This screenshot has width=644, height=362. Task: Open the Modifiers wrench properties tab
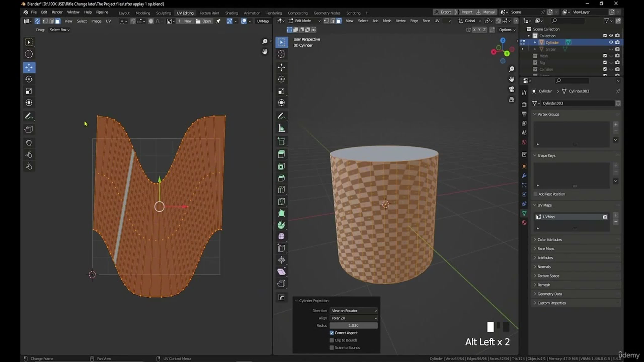point(524,176)
